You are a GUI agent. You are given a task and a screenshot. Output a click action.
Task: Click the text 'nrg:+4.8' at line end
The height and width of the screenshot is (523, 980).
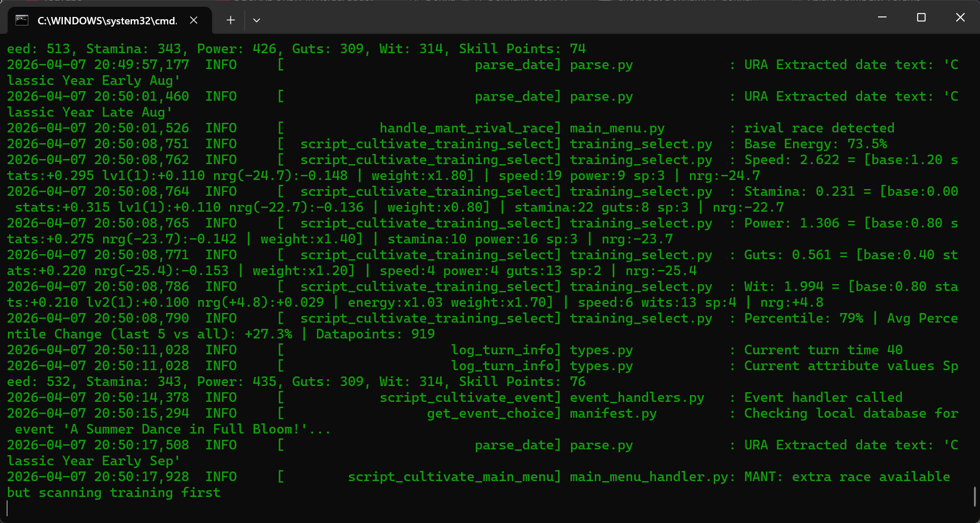791,302
